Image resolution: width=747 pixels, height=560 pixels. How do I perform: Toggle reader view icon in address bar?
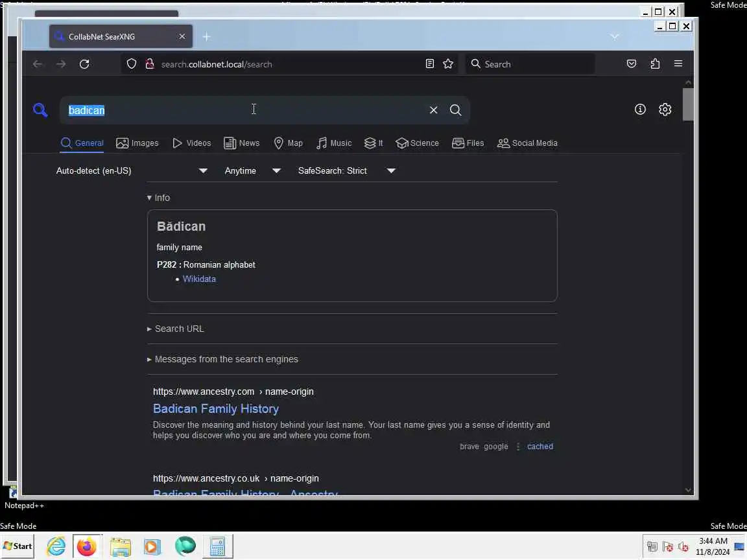click(430, 64)
